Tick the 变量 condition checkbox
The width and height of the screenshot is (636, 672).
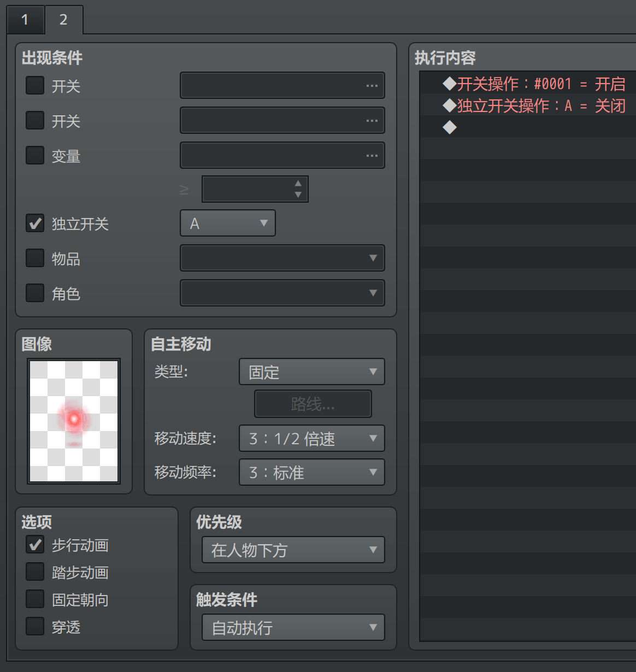(35, 155)
